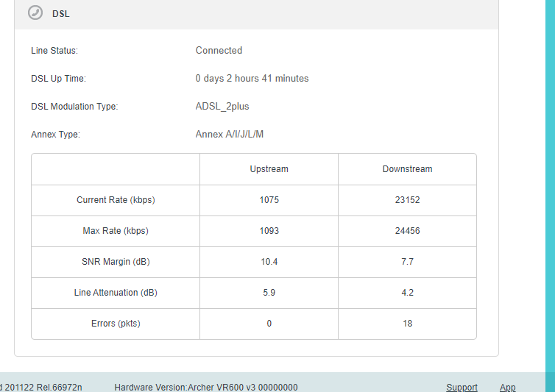
Task: Click the Connected line status value
Action: pos(219,51)
